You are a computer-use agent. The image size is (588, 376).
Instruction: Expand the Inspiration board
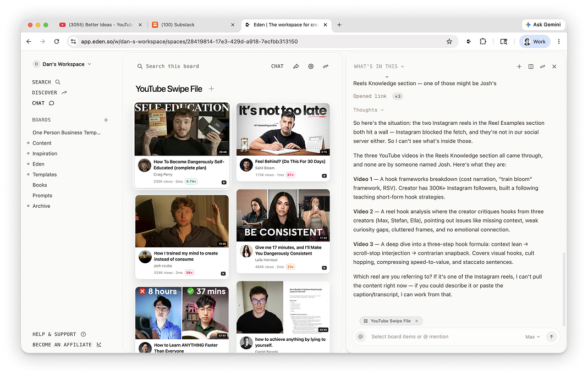coord(29,153)
